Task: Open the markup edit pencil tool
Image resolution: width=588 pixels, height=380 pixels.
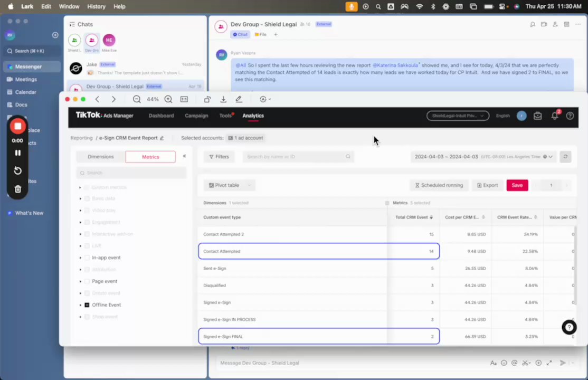Action: click(239, 99)
